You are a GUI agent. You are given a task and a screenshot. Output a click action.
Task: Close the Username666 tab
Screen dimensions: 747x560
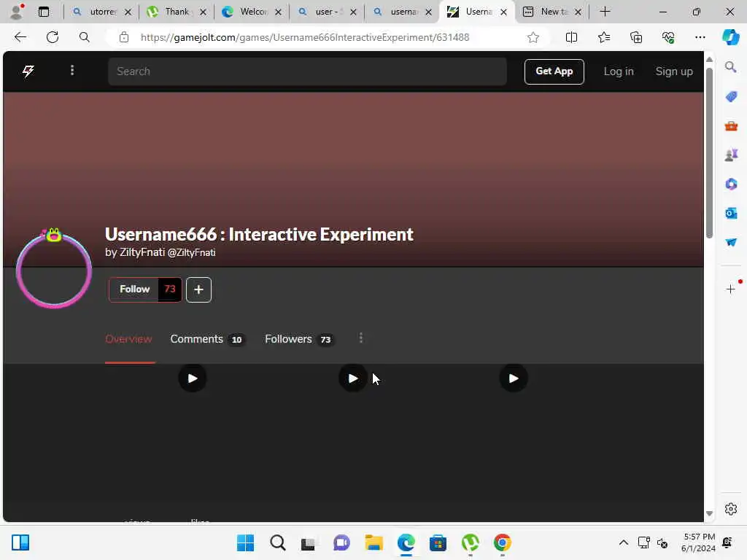click(x=503, y=12)
